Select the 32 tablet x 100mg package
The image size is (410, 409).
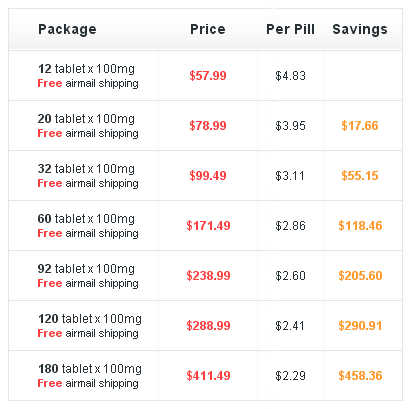(x=86, y=169)
